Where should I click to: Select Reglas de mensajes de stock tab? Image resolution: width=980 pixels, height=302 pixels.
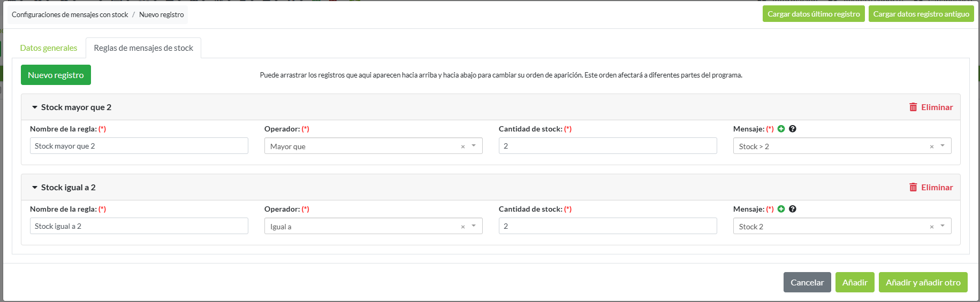143,48
